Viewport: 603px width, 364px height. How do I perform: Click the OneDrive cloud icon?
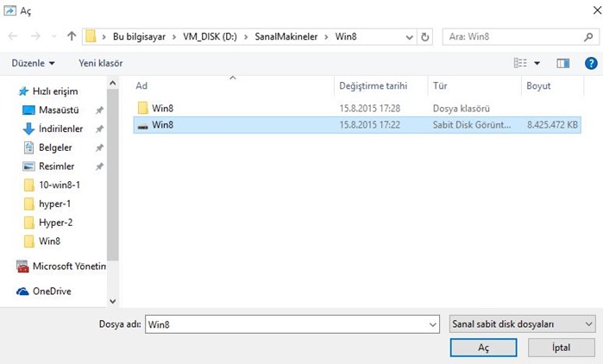(22, 292)
